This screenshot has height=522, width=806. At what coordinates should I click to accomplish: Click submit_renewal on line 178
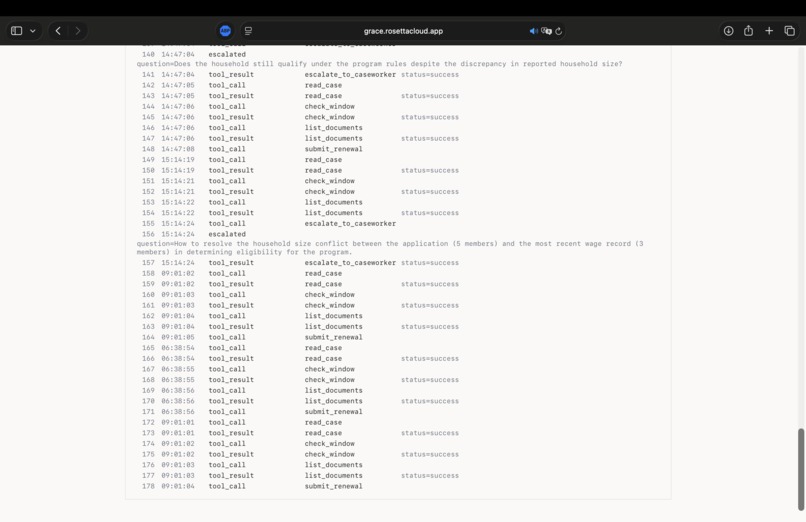333,486
